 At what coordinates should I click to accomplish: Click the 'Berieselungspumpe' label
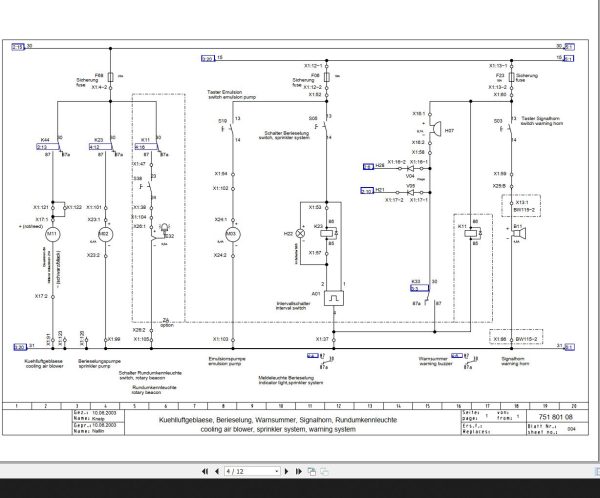coord(99,361)
